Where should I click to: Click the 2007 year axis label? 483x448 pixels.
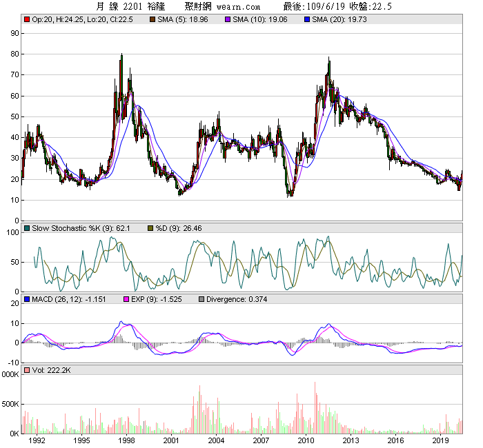click(262, 440)
